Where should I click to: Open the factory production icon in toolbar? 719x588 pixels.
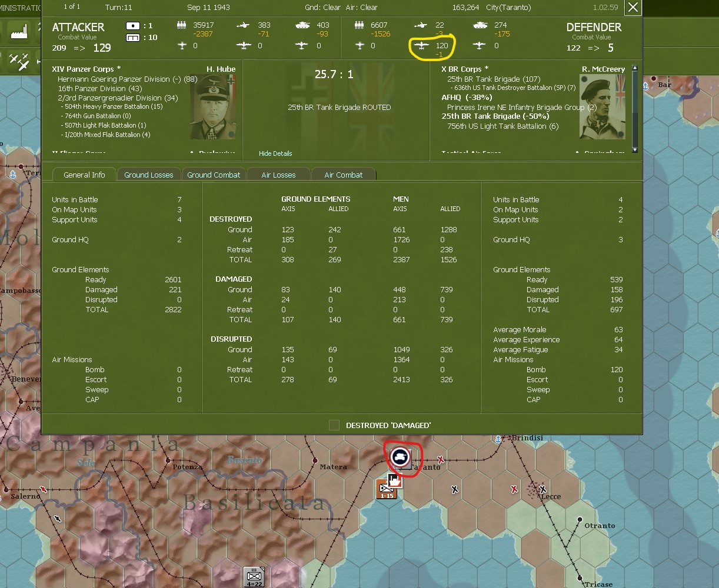[20, 31]
